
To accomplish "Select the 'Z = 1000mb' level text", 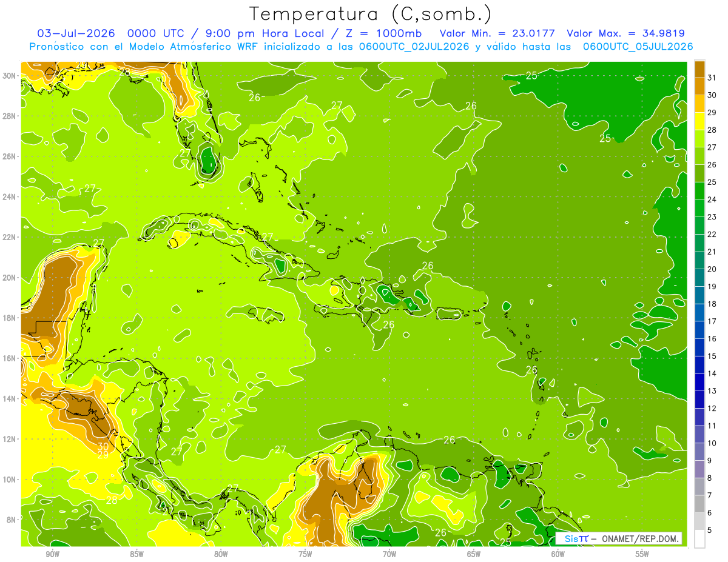I will tap(384, 33).
